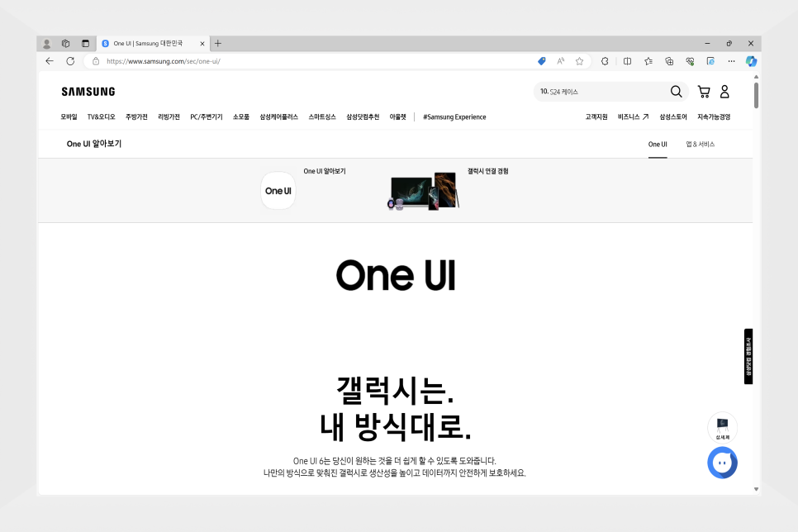The image size is (798, 532).
Task: Click the One UI 알아보기 page title
Action: pos(94,144)
